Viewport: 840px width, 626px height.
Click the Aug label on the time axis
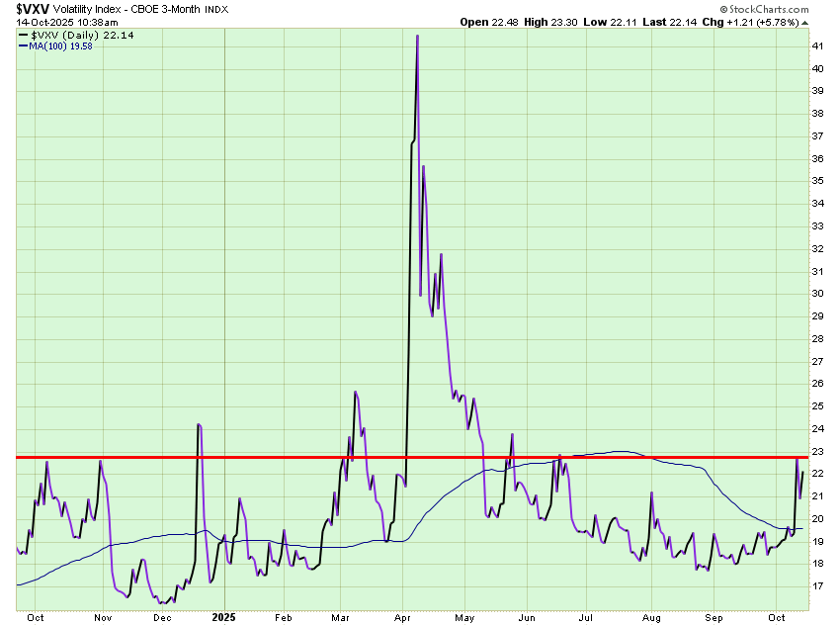click(x=651, y=618)
